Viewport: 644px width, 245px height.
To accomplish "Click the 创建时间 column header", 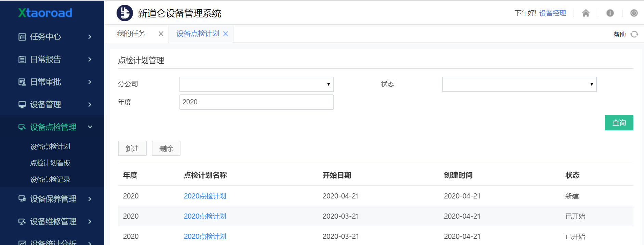I will [458, 175].
